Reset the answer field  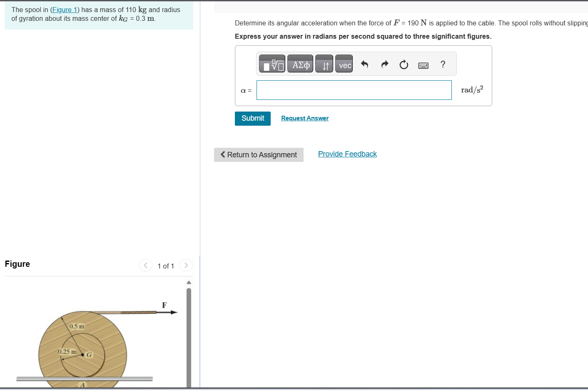pos(404,64)
